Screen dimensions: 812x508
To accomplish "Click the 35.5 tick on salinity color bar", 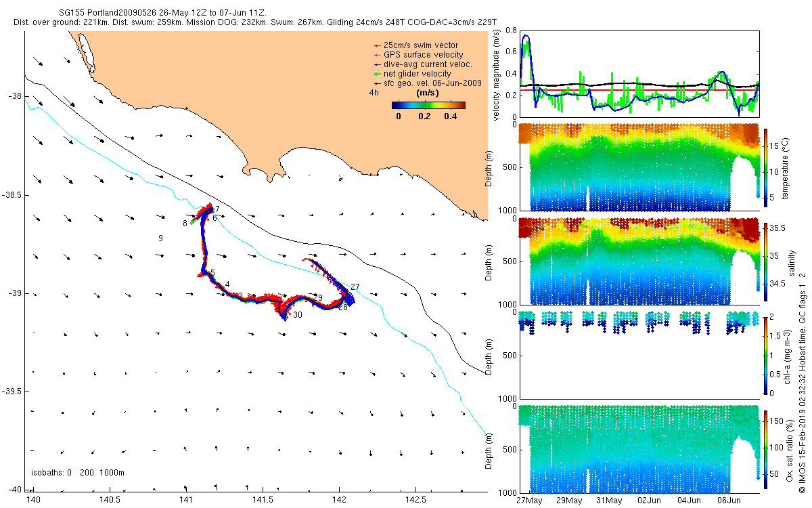I will tap(779, 229).
